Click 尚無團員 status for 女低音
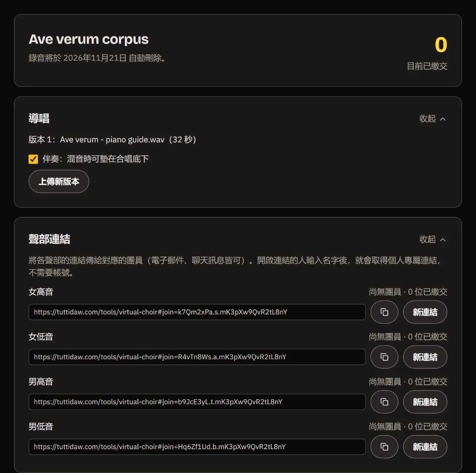 click(408, 337)
